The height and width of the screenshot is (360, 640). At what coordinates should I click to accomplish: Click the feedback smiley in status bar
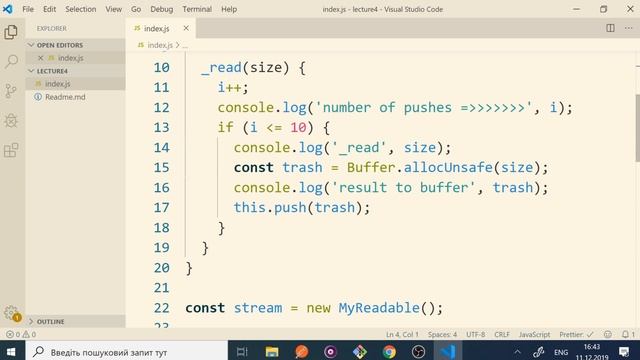[x=608, y=334]
